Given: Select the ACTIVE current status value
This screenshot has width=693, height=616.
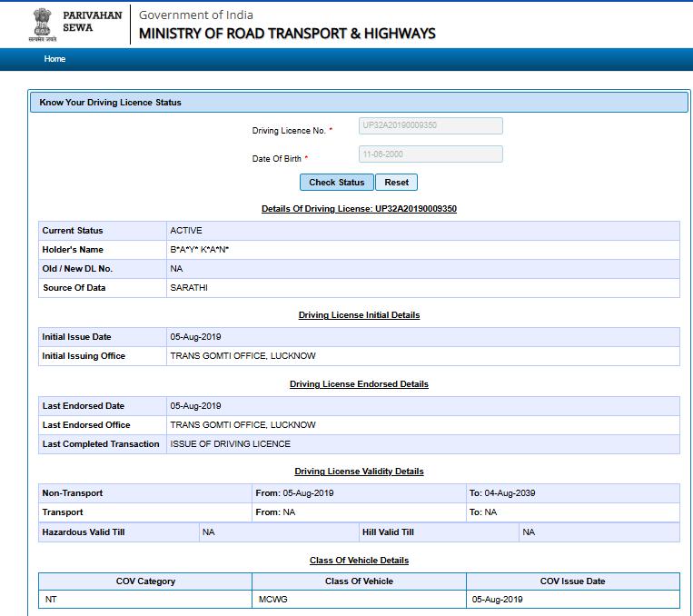Looking at the screenshot, I should click(186, 231).
